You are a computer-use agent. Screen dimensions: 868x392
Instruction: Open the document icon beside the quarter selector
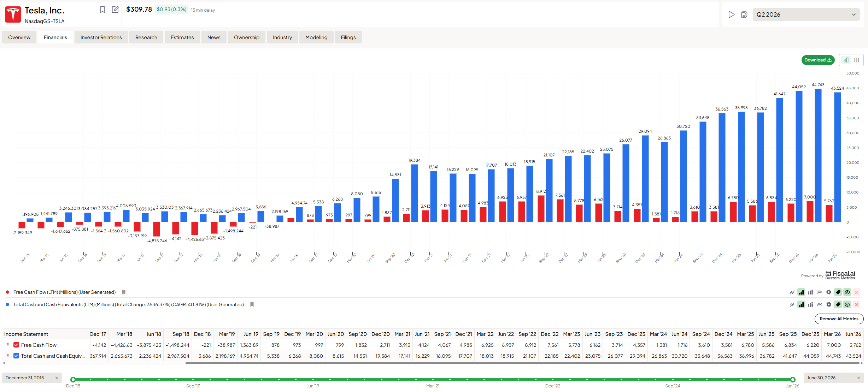(744, 14)
